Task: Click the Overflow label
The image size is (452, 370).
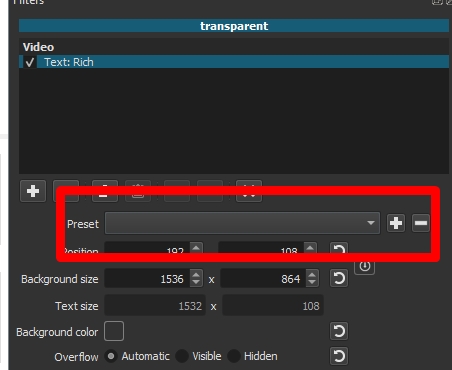Action: [76, 357]
